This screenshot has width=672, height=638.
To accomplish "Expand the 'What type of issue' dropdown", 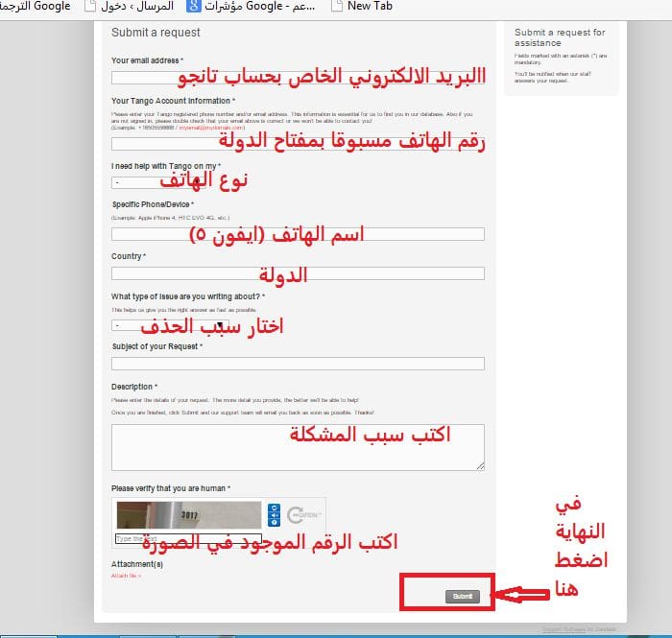I will coord(170,325).
